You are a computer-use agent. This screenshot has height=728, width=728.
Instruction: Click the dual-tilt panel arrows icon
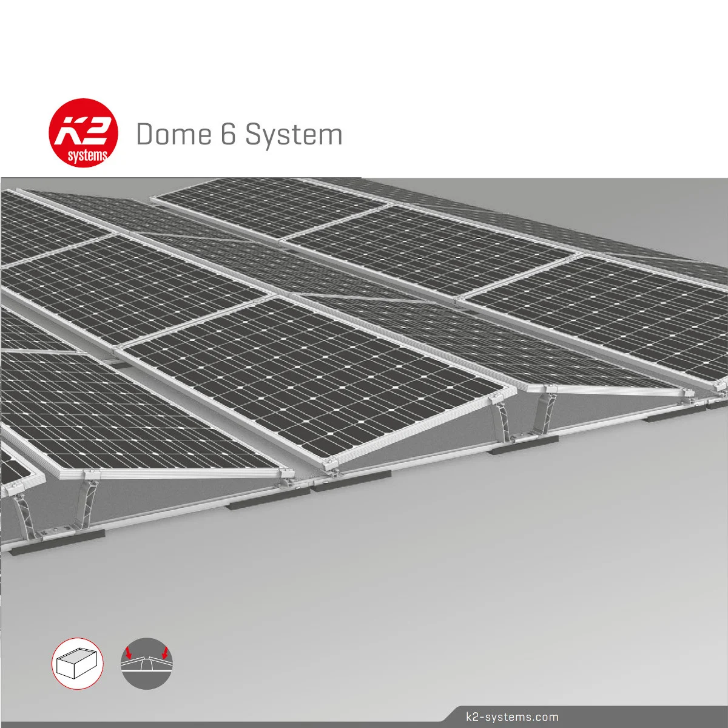pyautogui.click(x=147, y=663)
